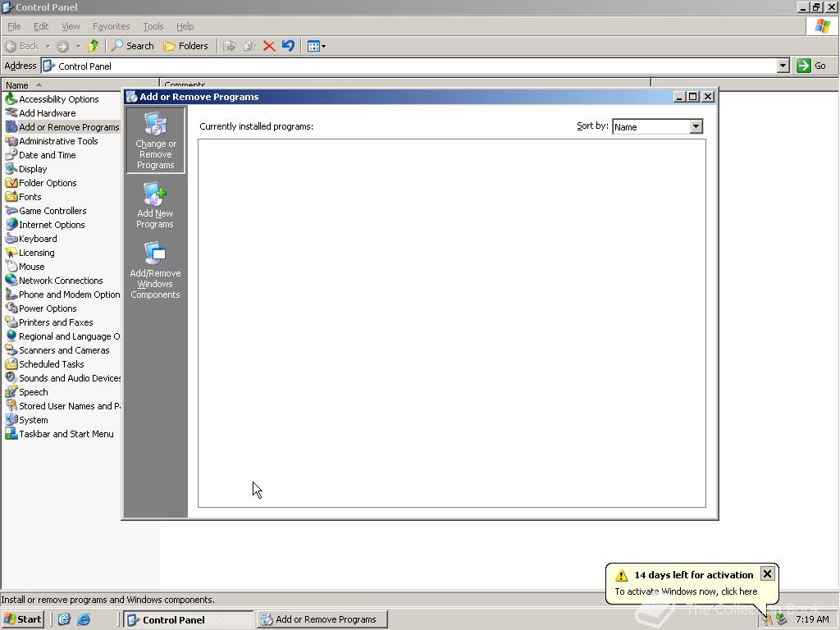Viewport: 840px width, 630px height.
Task: Open Phone and Modem Options
Action: pos(62,294)
